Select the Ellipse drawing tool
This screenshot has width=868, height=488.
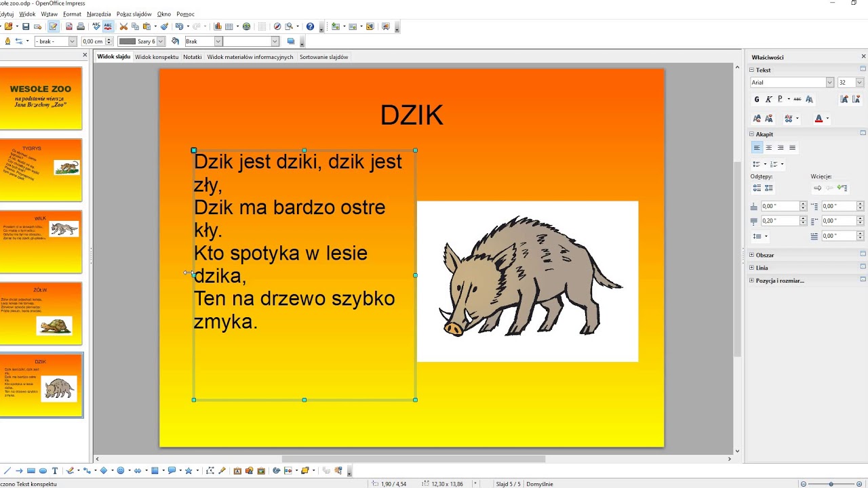point(43,470)
